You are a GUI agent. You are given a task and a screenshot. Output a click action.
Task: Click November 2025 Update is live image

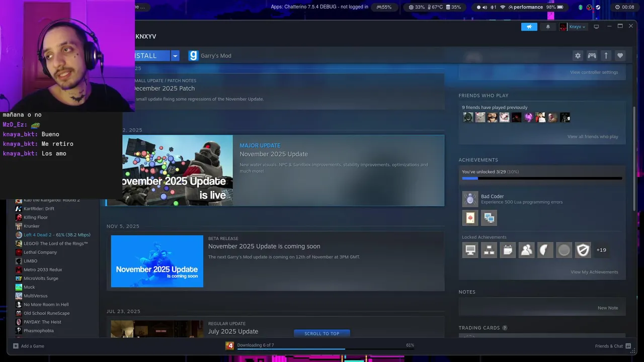click(178, 170)
